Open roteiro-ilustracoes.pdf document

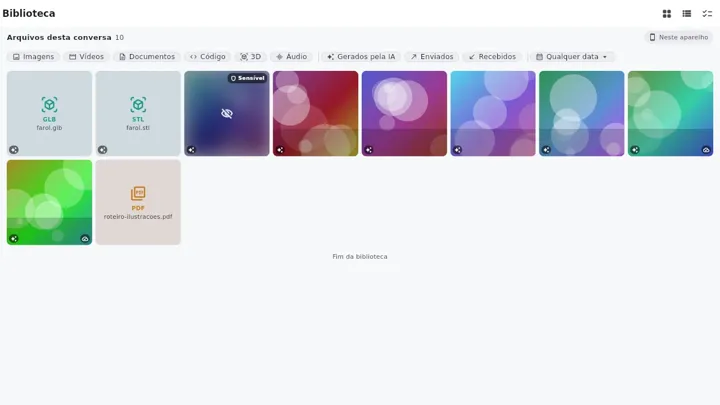click(x=138, y=202)
